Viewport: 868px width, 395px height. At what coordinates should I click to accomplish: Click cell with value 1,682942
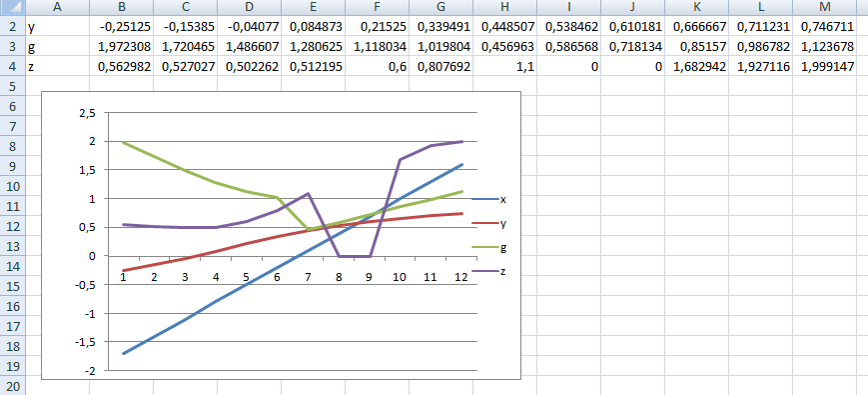(697, 66)
